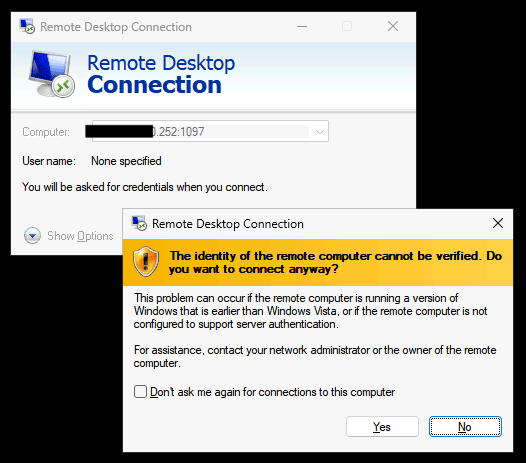
Task: Close the identity warning dialog
Action: [x=498, y=223]
